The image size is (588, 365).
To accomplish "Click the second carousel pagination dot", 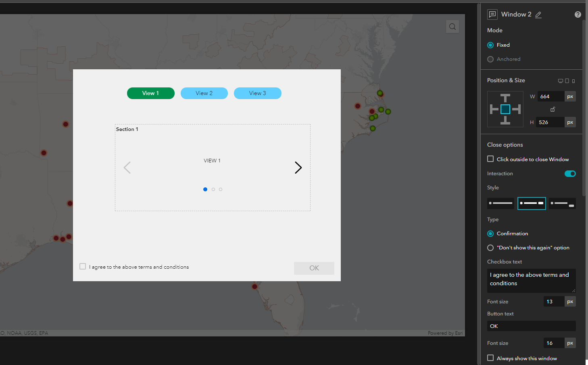I will 213,189.
